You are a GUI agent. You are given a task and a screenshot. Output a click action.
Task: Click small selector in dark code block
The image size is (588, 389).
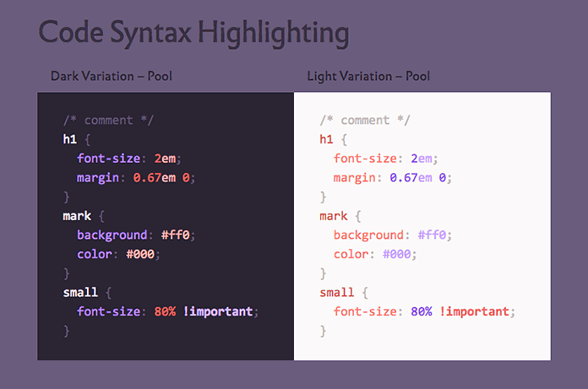point(80,293)
